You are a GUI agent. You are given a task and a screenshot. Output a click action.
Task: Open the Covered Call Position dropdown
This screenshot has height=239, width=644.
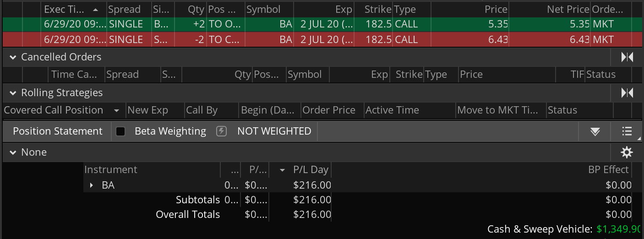click(117, 111)
